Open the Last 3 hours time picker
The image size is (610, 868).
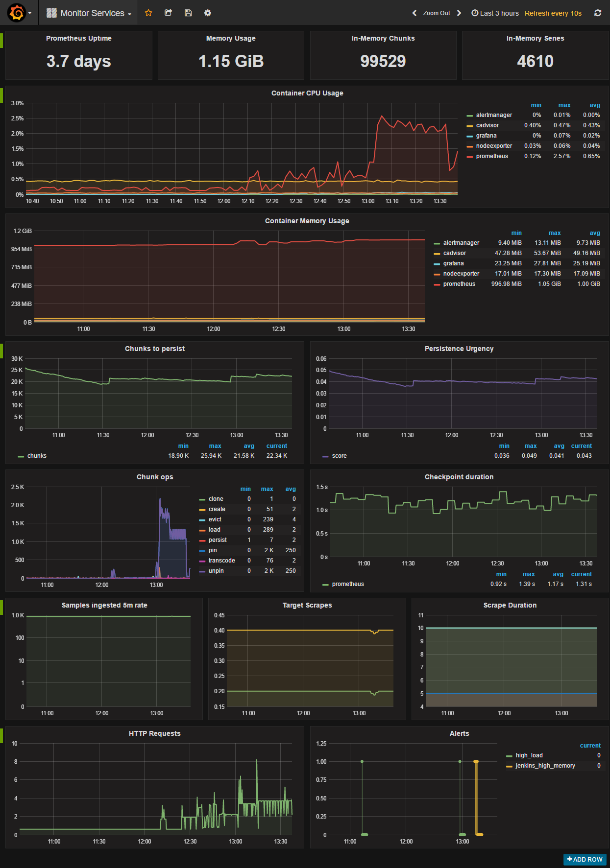tap(495, 13)
